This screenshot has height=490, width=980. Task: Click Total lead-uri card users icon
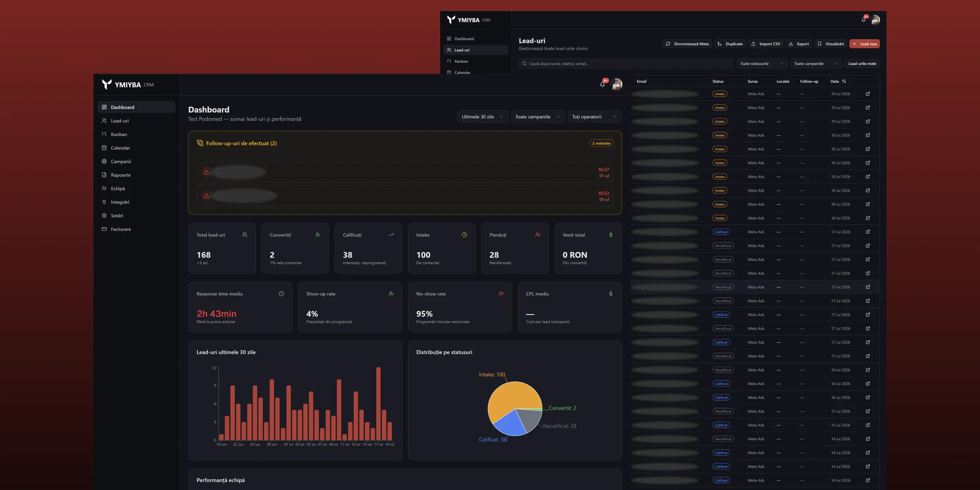(x=245, y=235)
